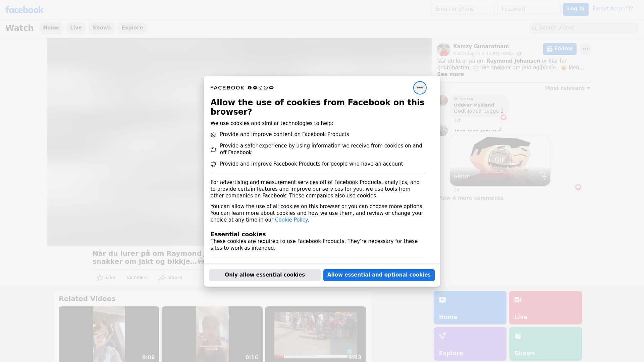Open Most relevant comment sort dropdown
Image resolution: width=644 pixels, height=362 pixels.
point(568,88)
